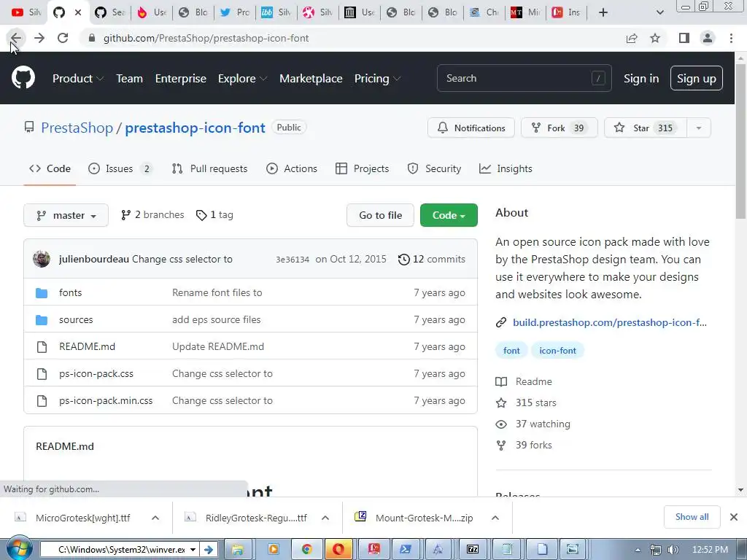The height and width of the screenshot is (560, 747).
Task: Star the repository
Action: pyautogui.click(x=645, y=128)
